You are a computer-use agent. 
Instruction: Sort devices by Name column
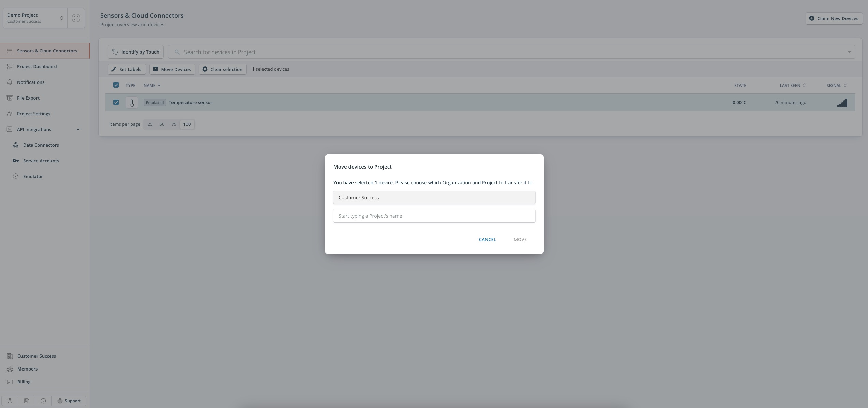click(152, 86)
